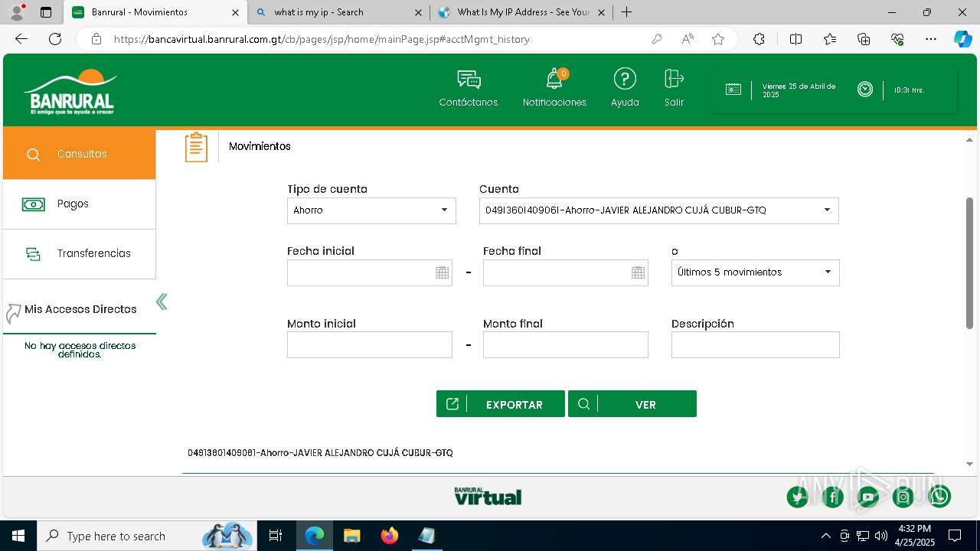
Task: Open the Instagram social link
Action: click(x=903, y=497)
